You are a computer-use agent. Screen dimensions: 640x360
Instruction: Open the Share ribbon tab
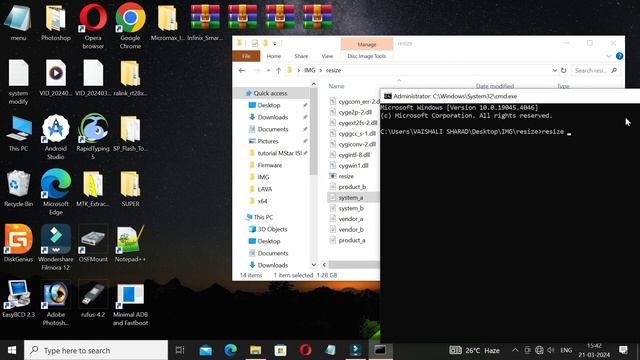click(x=301, y=56)
